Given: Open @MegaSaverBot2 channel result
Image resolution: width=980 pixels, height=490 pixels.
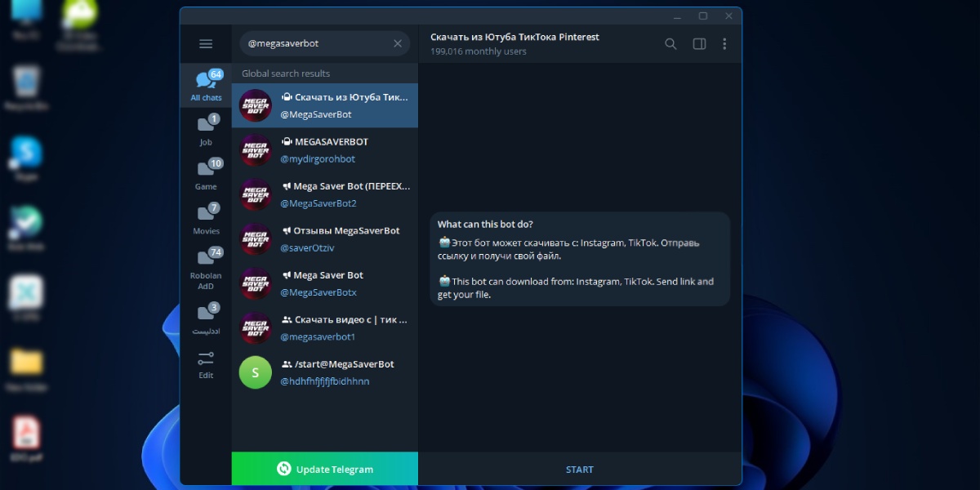Looking at the screenshot, I should tap(325, 194).
